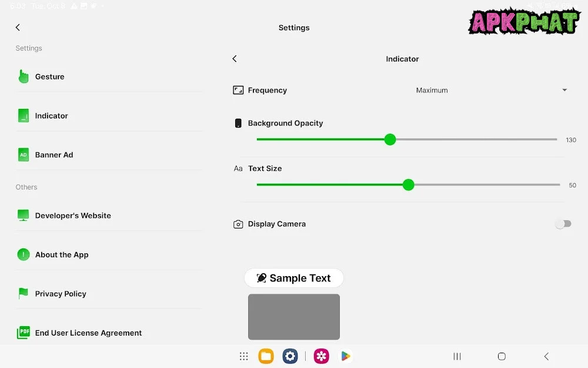Expand the Frequency dropdown arrow
This screenshot has height=368, width=588.
pos(564,90)
